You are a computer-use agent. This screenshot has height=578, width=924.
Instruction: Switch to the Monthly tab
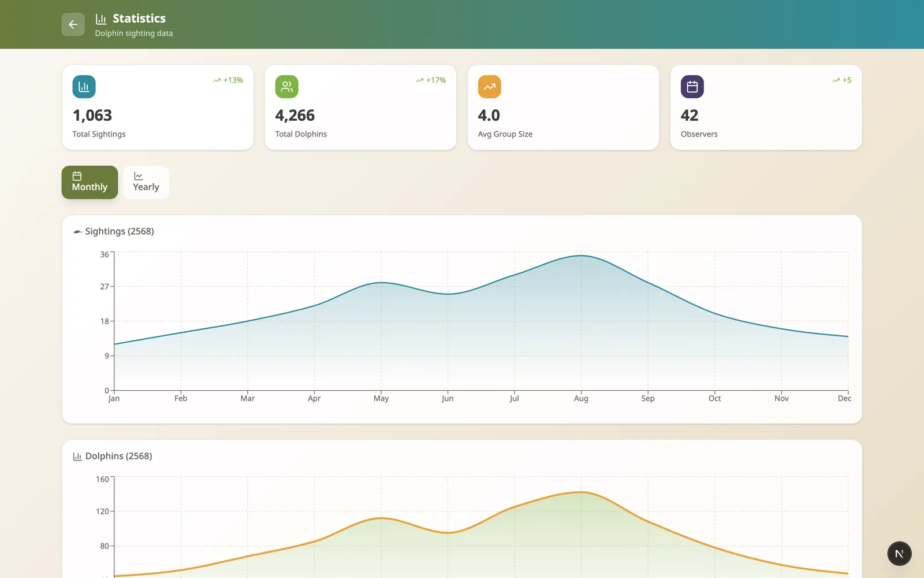coord(90,182)
